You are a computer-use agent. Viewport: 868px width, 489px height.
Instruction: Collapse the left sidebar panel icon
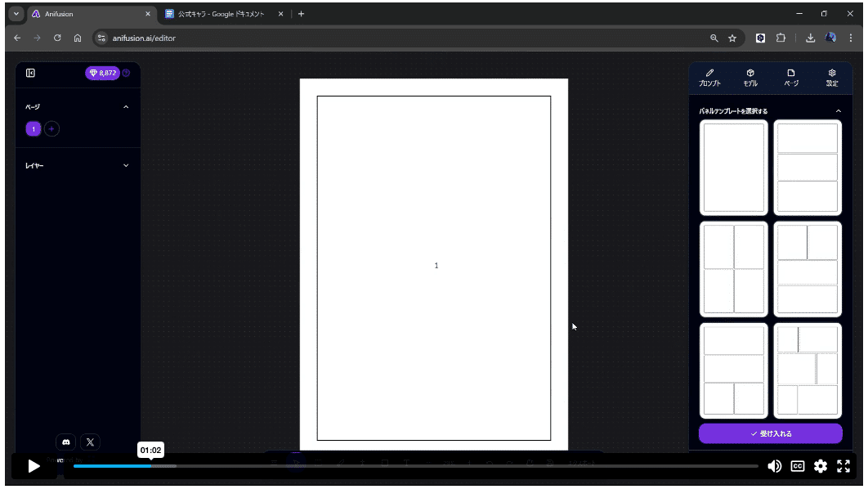[30, 73]
